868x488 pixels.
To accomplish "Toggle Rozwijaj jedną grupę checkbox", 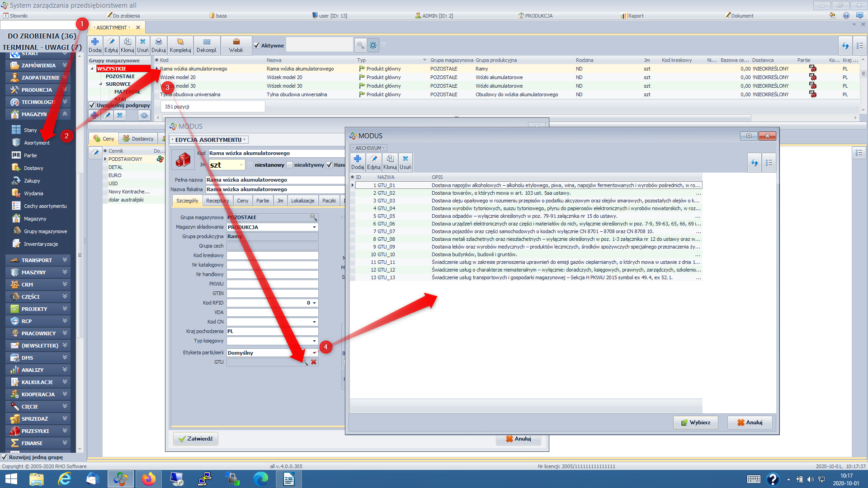I will click(5, 457).
